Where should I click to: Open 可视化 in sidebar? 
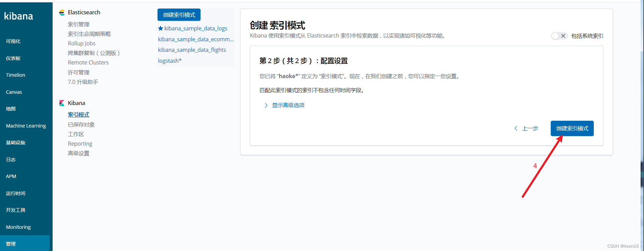13,41
